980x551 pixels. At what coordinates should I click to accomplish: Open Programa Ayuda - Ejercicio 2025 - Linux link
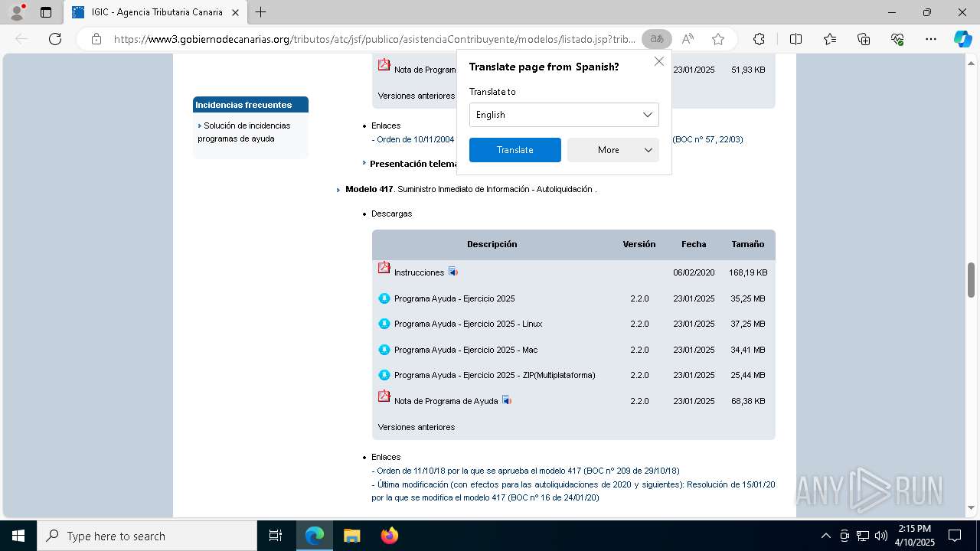468,324
